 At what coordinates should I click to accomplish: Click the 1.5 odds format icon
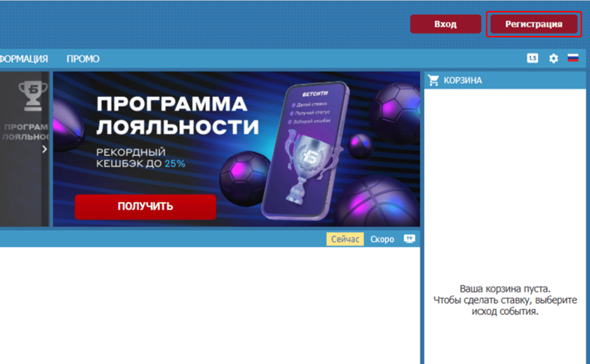pyautogui.click(x=532, y=58)
